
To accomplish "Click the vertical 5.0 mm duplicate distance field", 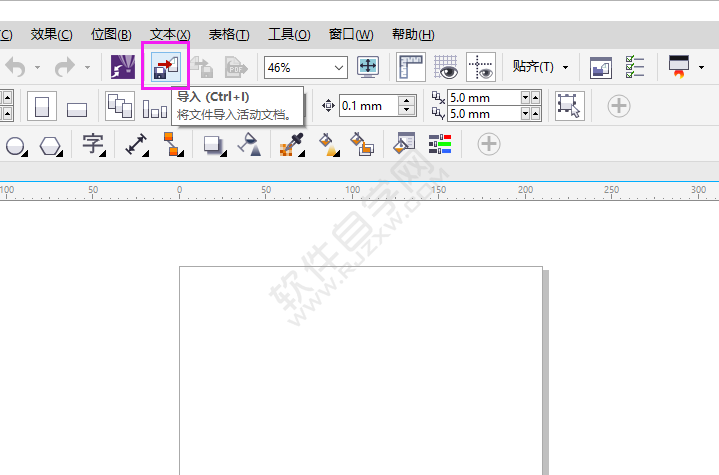I will coord(484,114).
